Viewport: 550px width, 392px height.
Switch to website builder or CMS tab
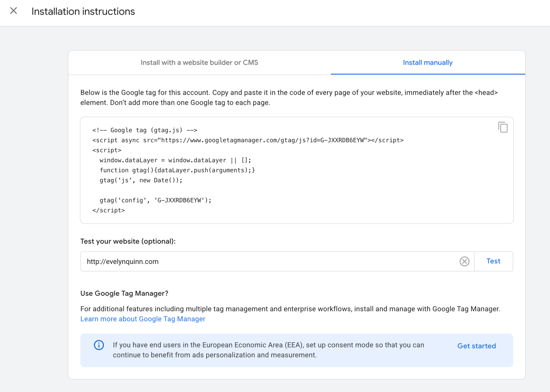click(x=199, y=63)
